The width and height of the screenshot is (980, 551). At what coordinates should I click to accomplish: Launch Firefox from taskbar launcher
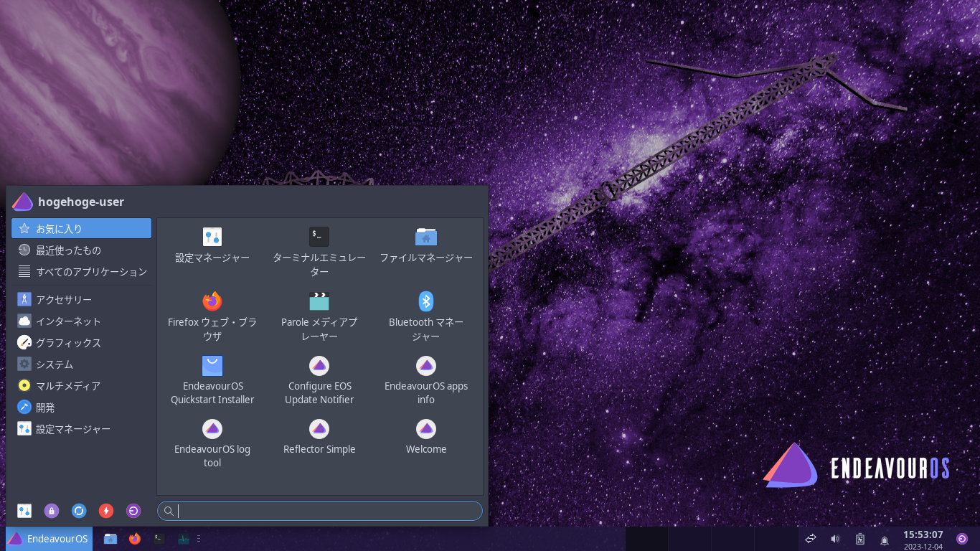coord(135,539)
